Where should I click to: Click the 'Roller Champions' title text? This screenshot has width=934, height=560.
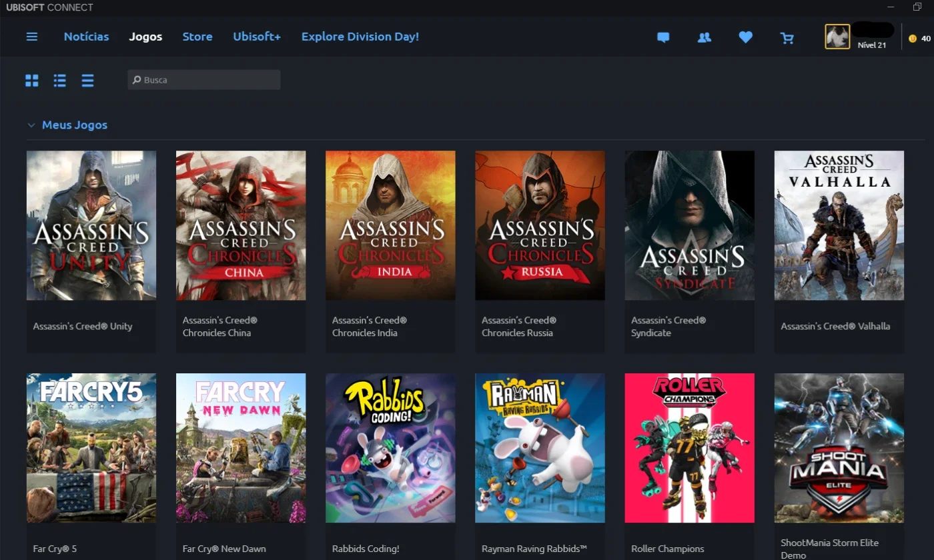click(x=668, y=549)
